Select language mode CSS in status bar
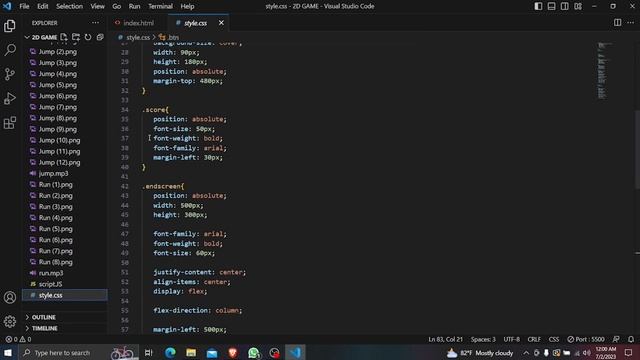This screenshot has width=640, height=360. coord(554,339)
